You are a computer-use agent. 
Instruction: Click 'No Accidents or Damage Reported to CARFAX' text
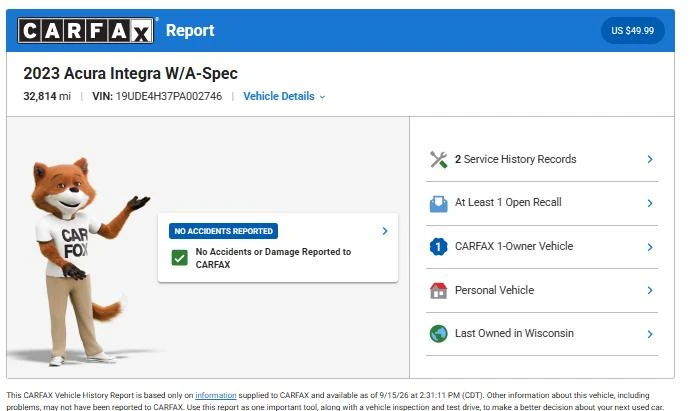[x=273, y=258]
